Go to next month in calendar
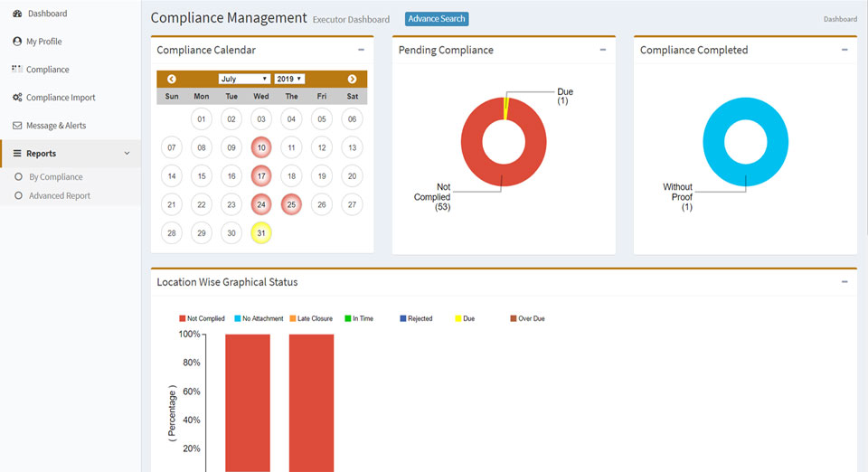 tap(352, 80)
